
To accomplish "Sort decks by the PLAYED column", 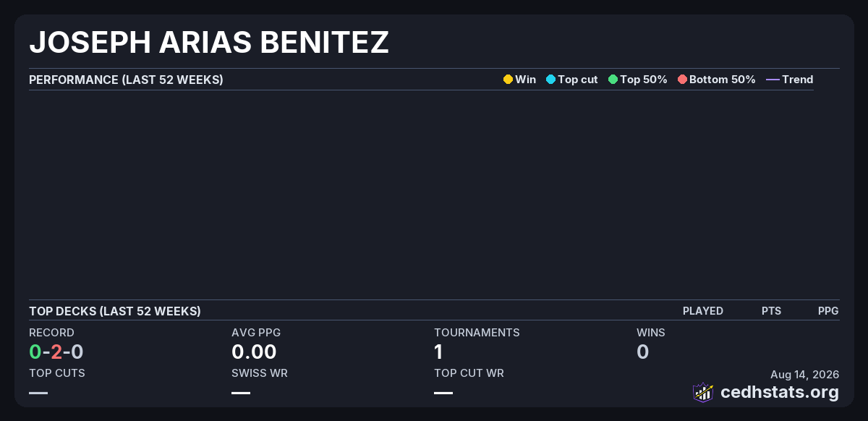I will (703, 311).
